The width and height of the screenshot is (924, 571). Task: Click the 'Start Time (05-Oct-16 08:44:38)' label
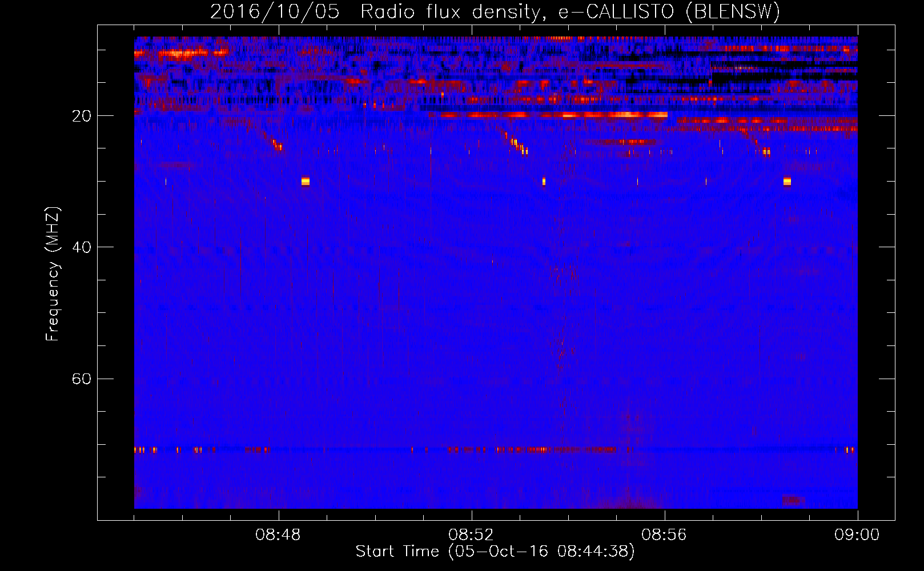tap(495, 552)
